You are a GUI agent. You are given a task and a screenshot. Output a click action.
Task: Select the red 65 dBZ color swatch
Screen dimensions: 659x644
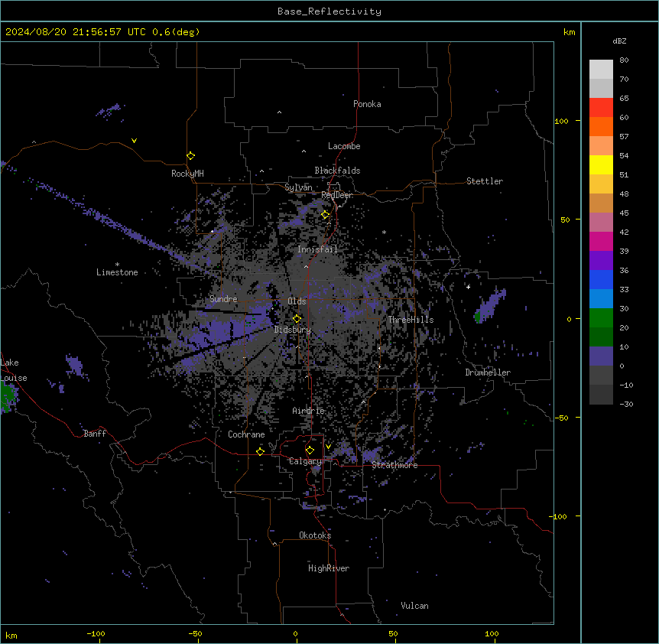point(601,108)
